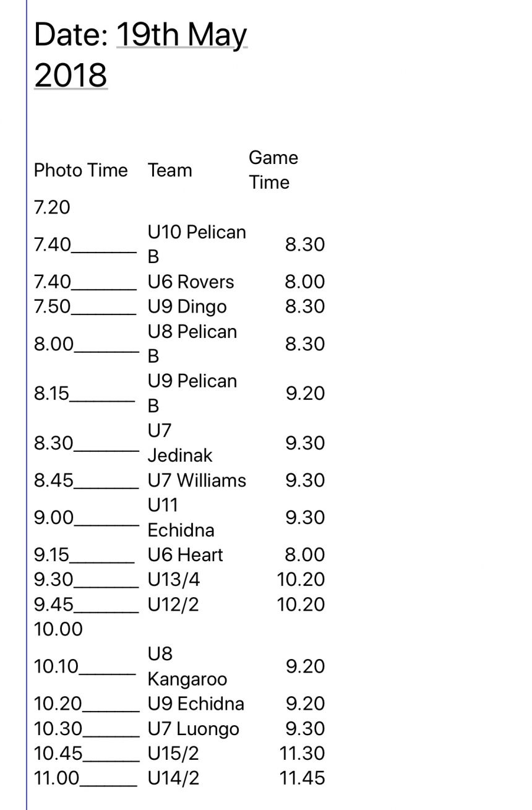Screen dimensions: 532x810
Task: Select the U11 Echidna team entry
Action: pos(181,517)
